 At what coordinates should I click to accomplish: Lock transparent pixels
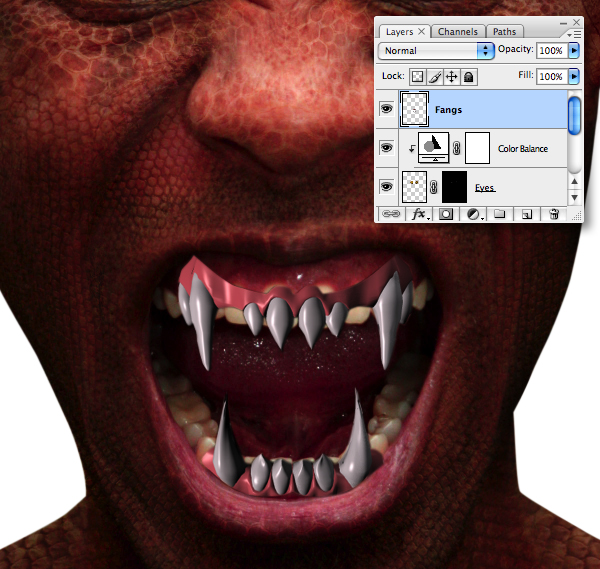pyautogui.click(x=417, y=77)
